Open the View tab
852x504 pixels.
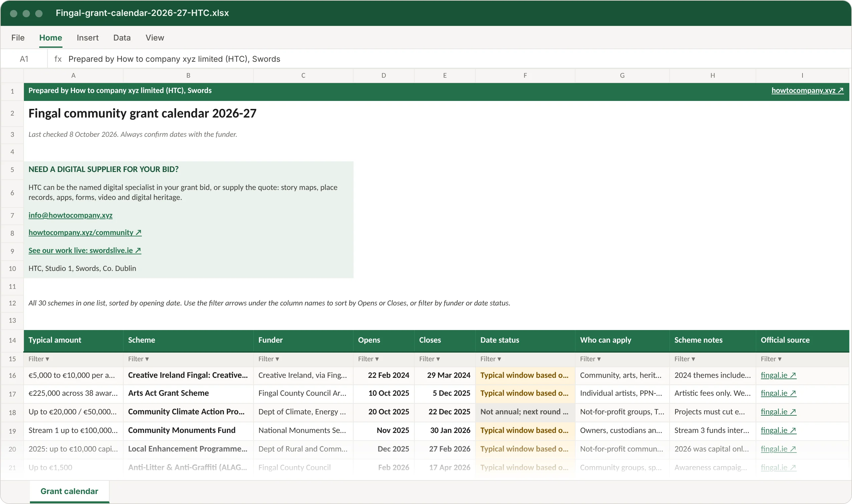[x=155, y=38]
